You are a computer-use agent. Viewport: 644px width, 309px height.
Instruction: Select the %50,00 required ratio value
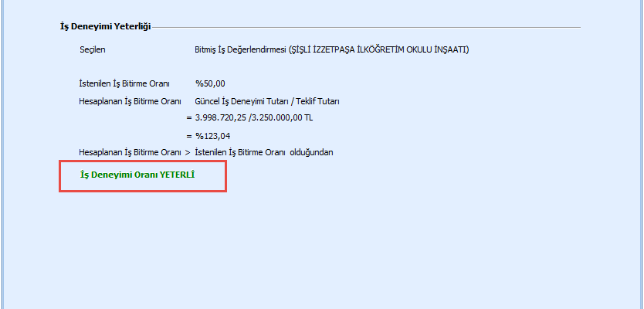(x=210, y=83)
